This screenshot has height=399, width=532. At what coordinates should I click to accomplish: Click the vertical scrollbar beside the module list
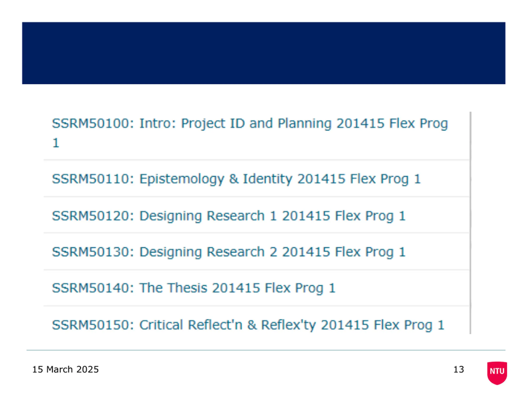(470, 223)
